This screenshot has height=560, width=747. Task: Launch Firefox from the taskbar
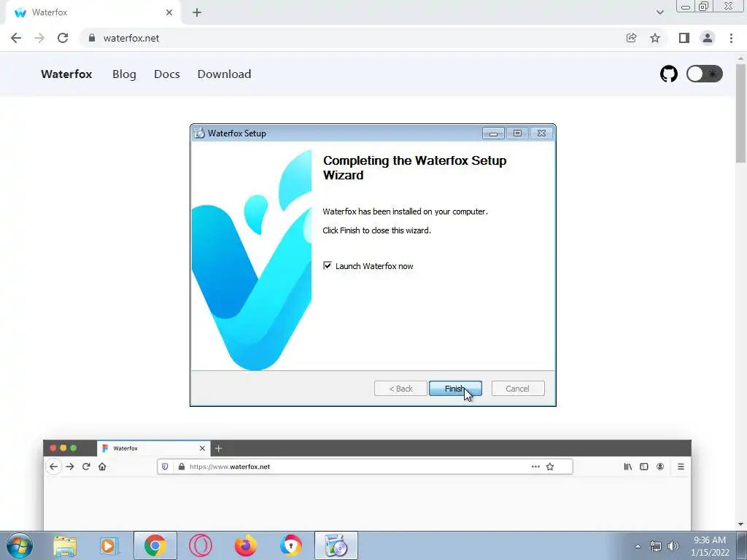coord(246,545)
